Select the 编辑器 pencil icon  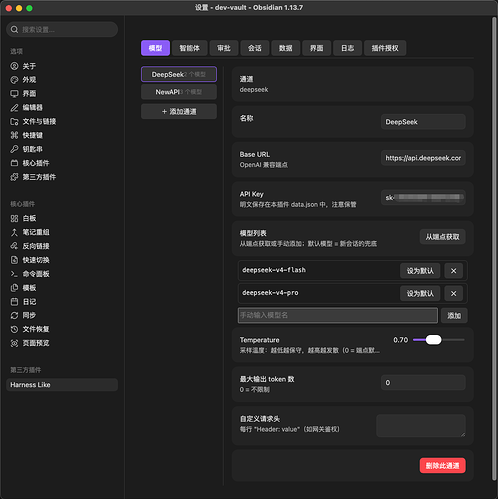(14, 108)
